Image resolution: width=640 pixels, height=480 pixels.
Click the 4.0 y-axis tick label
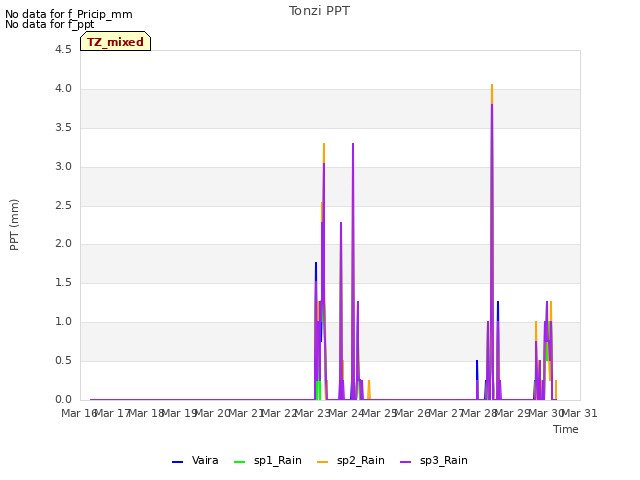point(63,89)
